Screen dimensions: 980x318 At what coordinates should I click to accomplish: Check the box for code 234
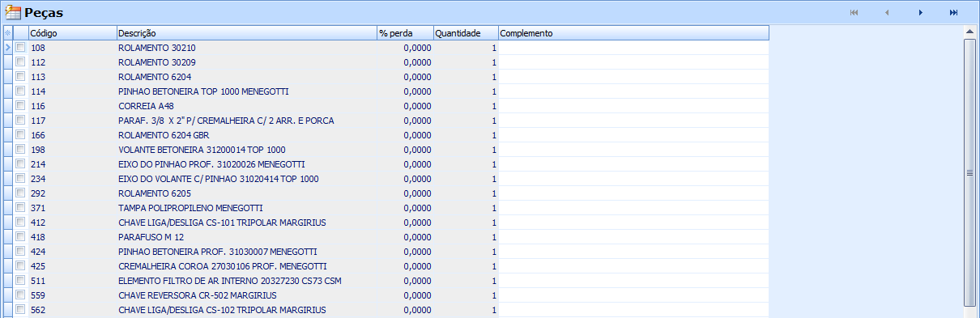[20, 179]
